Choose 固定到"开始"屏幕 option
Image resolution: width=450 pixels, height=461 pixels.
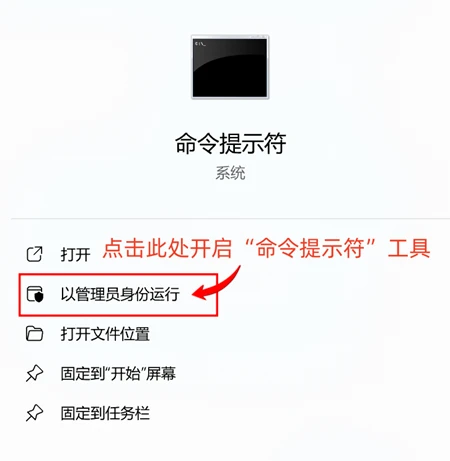point(118,374)
